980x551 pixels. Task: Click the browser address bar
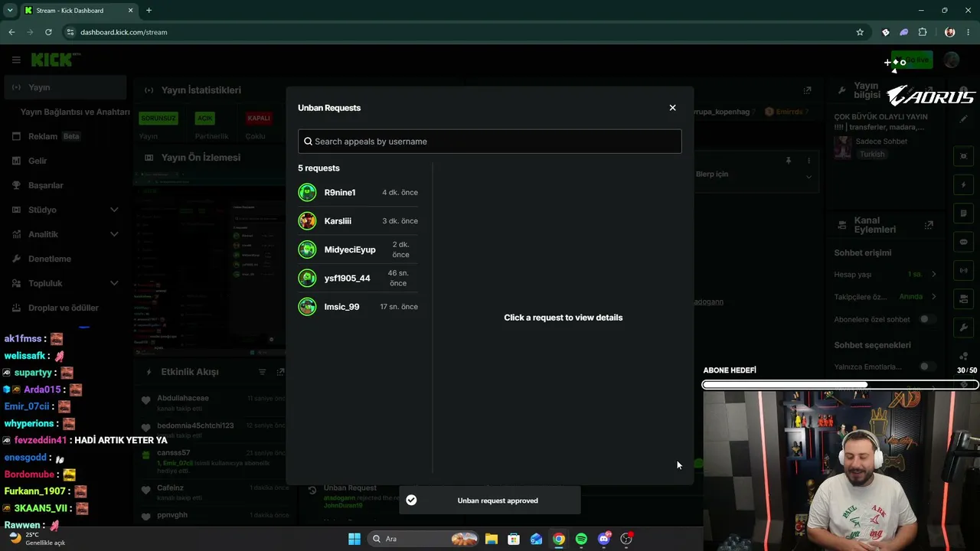[x=459, y=32]
